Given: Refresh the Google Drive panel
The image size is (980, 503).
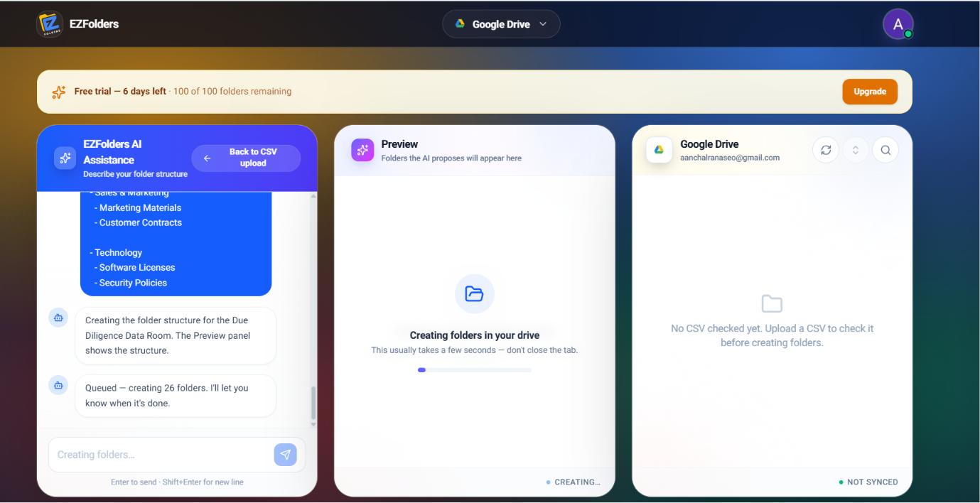Looking at the screenshot, I should click(826, 150).
